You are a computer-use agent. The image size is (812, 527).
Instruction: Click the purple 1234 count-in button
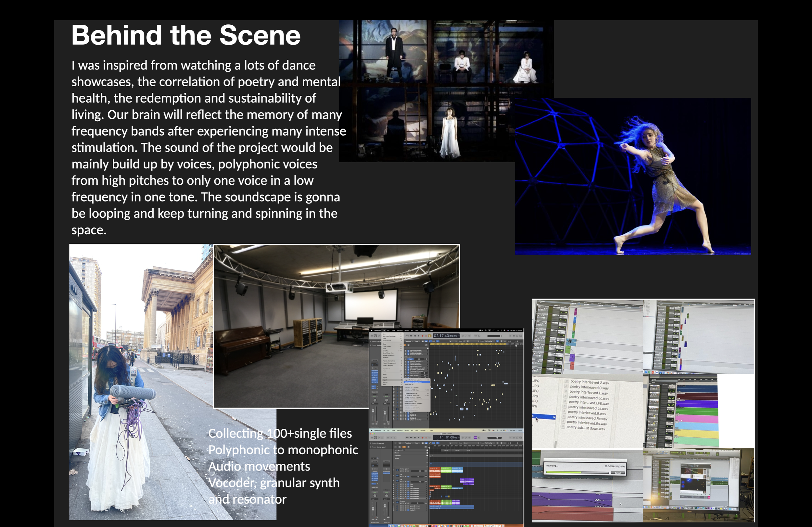pyautogui.click(x=475, y=438)
